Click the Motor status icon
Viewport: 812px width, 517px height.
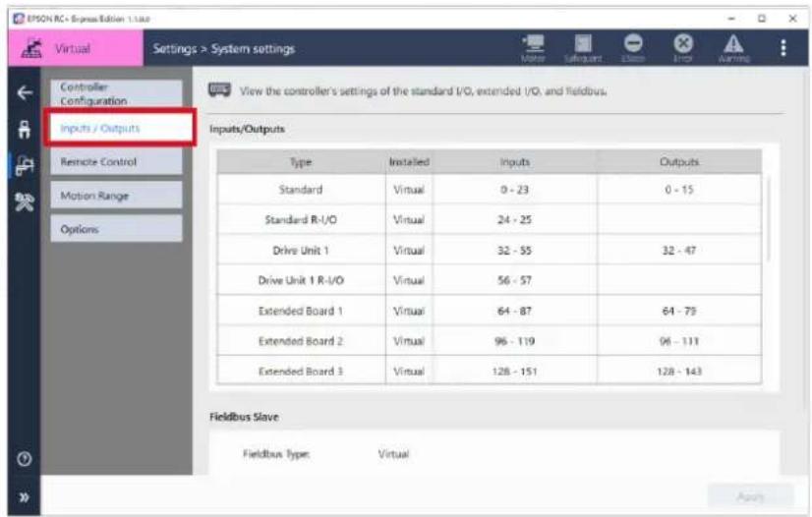(533, 48)
